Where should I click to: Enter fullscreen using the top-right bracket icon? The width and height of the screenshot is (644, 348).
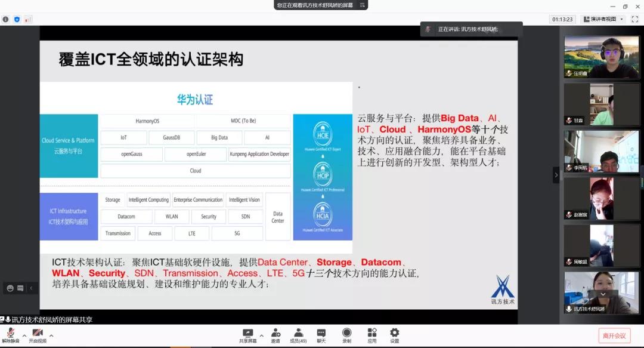(x=634, y=19)
